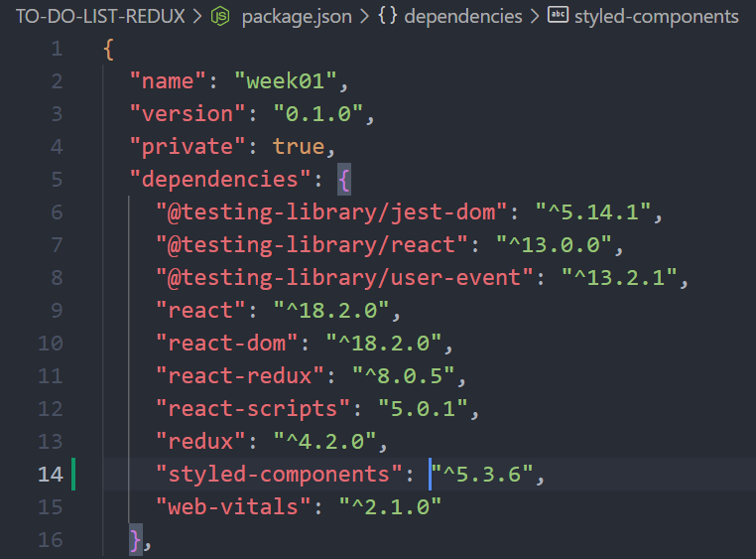Image resolution: width=756 pixels, height=559 pixels.
Task: Click the "react-scripts" key
Action: [253, 409]
